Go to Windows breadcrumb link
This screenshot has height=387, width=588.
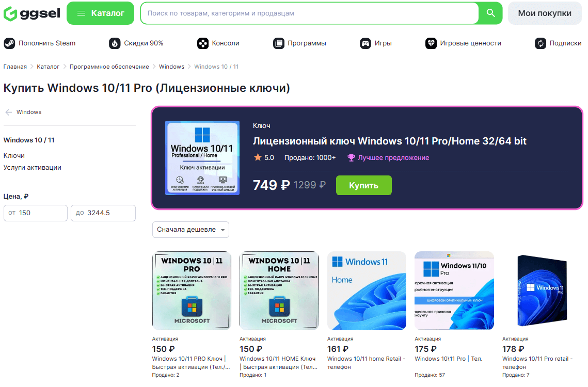171,67
